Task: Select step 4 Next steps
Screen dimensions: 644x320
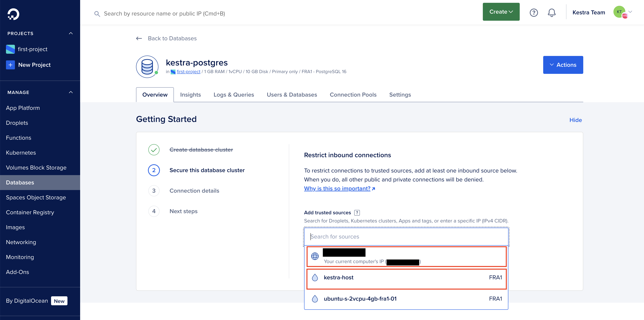Action: point(183,211)
